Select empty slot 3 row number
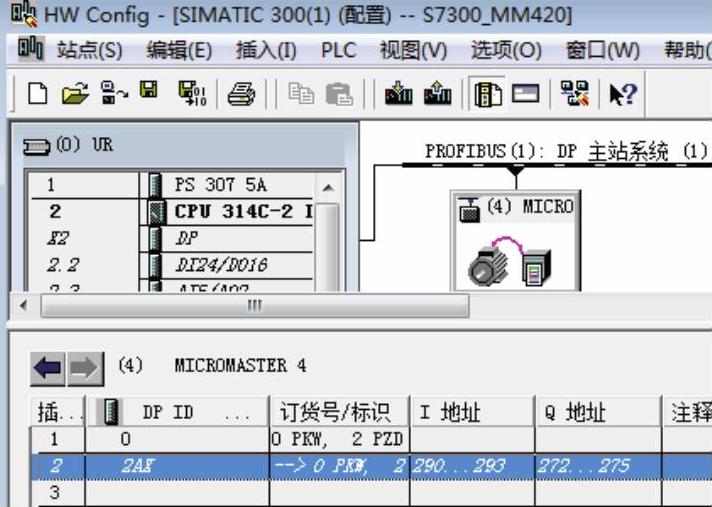This screenshot has height=507, width=712. pyautogui.click(x=54, y=492)
